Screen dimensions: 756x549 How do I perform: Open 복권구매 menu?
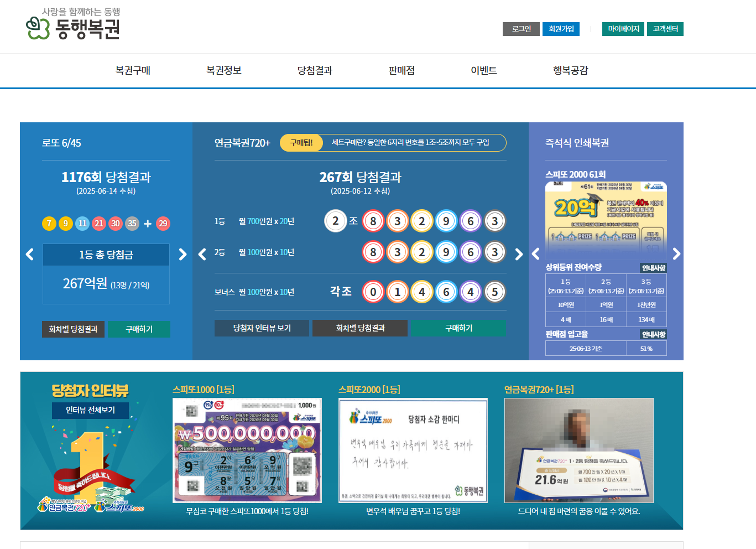[x=133, y=70]
